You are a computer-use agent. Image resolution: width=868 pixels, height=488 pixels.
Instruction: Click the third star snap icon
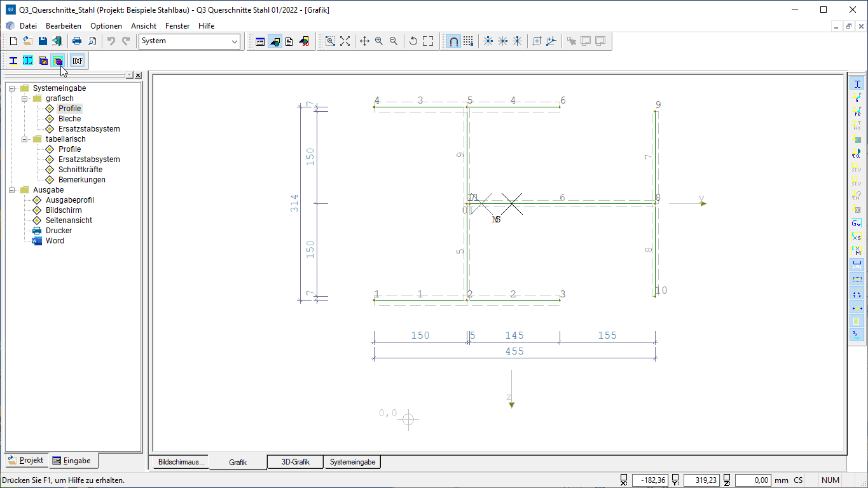click(x=517, y=41)
